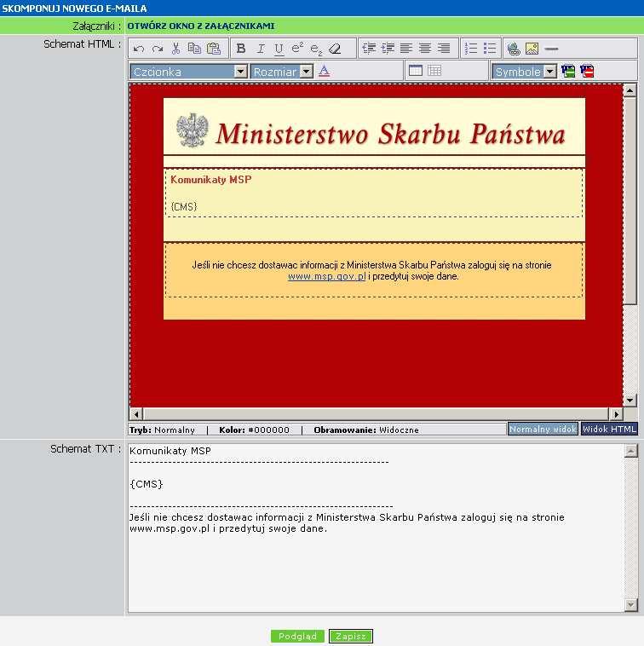The width and height of the screenshot is (644, 646).
Task: Click the Ministerstwo Skarbu Państwa banner image
Action: (374, 126)
